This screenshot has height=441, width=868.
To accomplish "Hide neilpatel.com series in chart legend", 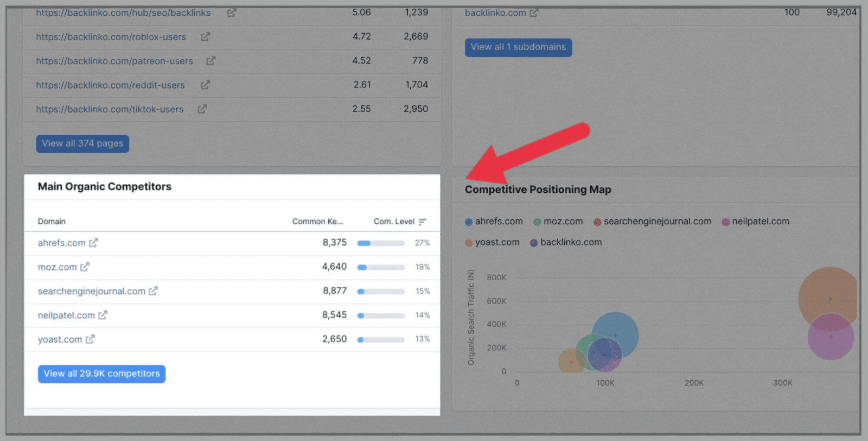I will [x=755, y=222].
